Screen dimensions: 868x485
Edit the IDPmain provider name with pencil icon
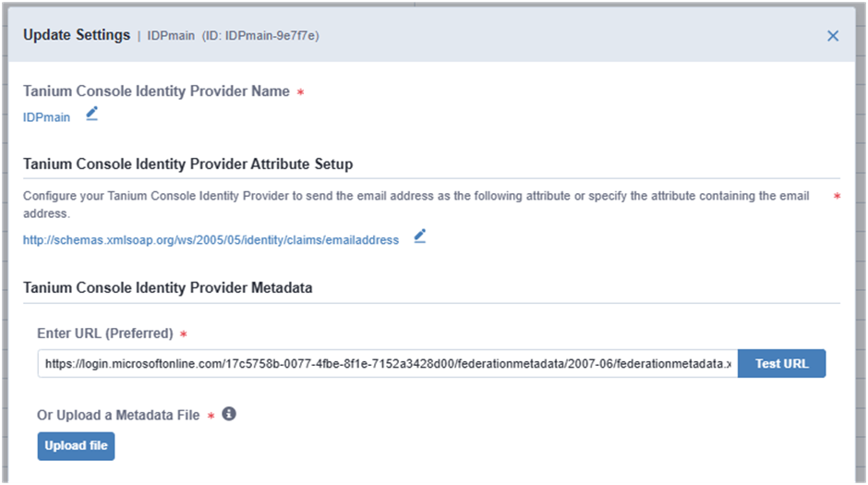pyautogui.click(x=91, y=115)
